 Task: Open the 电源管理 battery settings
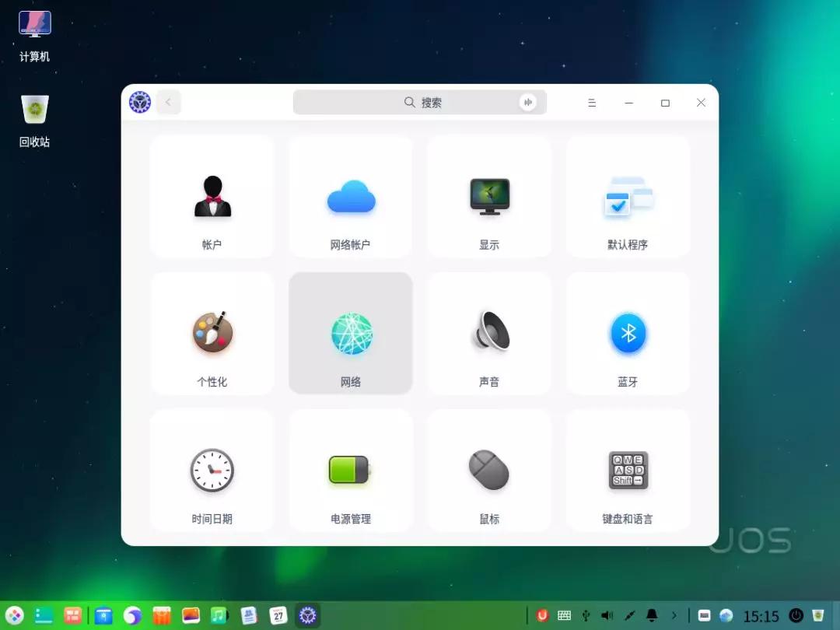351,471
